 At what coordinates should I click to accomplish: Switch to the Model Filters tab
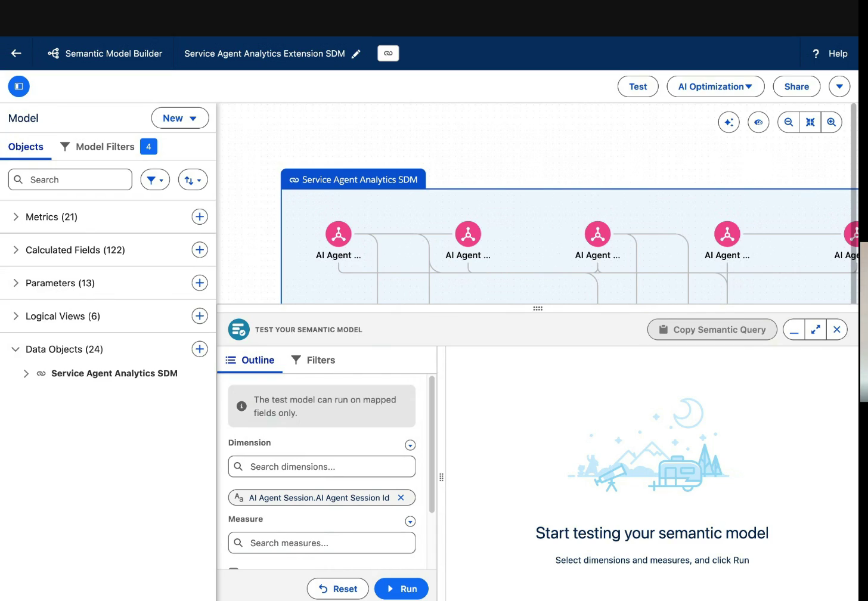[x=108, y=147]
